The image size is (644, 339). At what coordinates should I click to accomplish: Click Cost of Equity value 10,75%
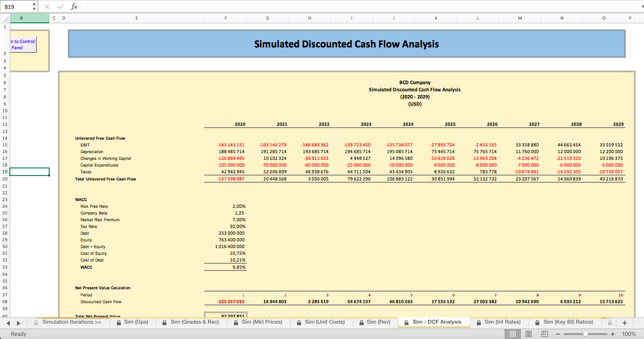pos(237,253)
